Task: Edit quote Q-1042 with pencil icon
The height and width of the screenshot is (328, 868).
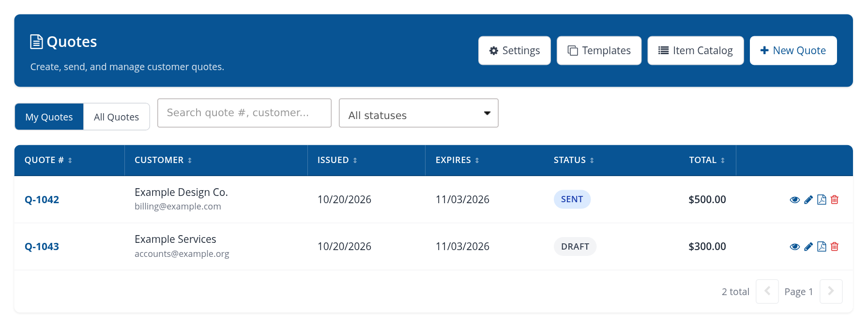Action: [x=808, y=200]
